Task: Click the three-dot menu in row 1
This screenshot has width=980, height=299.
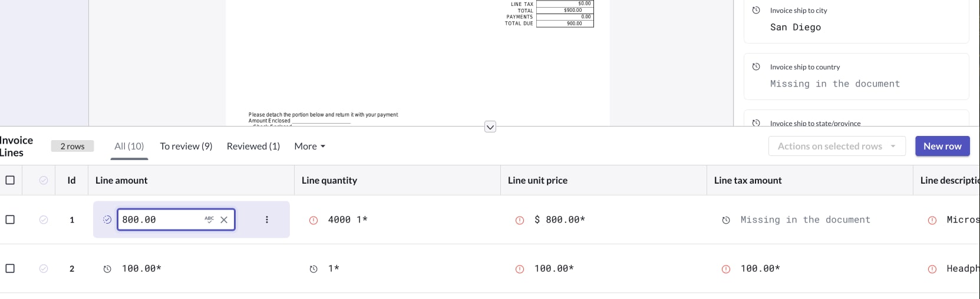Action: pos(267,220)
